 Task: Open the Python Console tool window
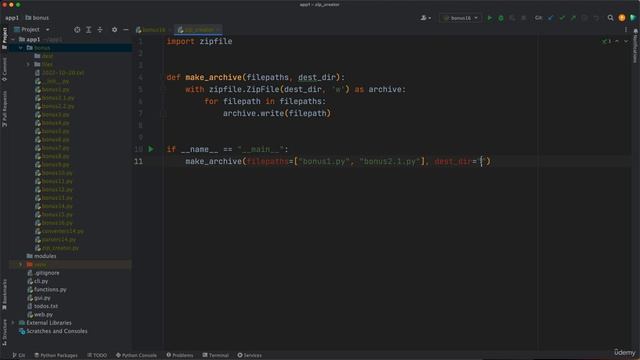(136, 356)
